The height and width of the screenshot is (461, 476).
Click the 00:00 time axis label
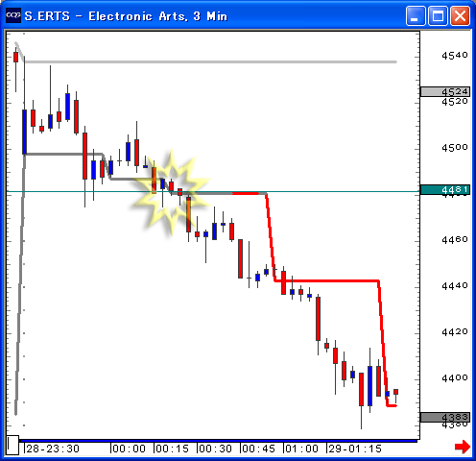[x=129, y=449]
